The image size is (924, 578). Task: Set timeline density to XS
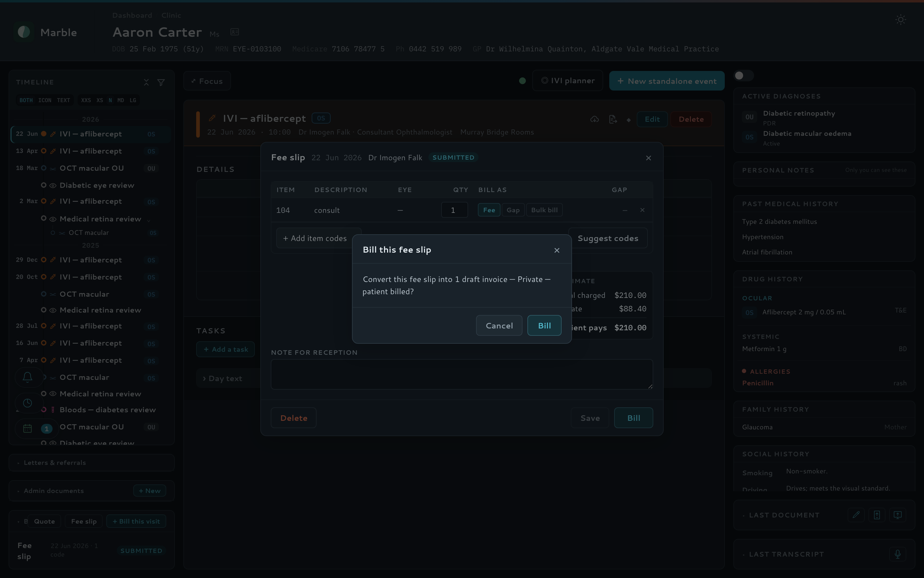pyautogui.click(x=100, y=100)
